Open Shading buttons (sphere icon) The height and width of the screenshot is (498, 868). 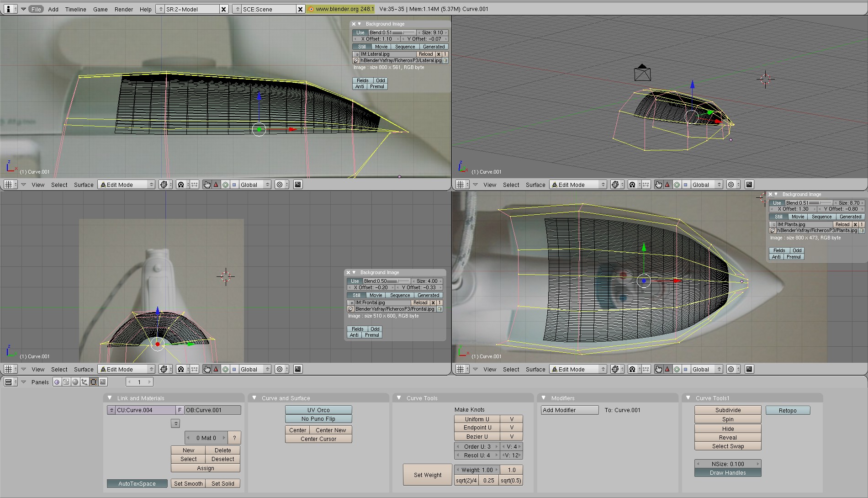pyautogui.click(x=75, y=382)
